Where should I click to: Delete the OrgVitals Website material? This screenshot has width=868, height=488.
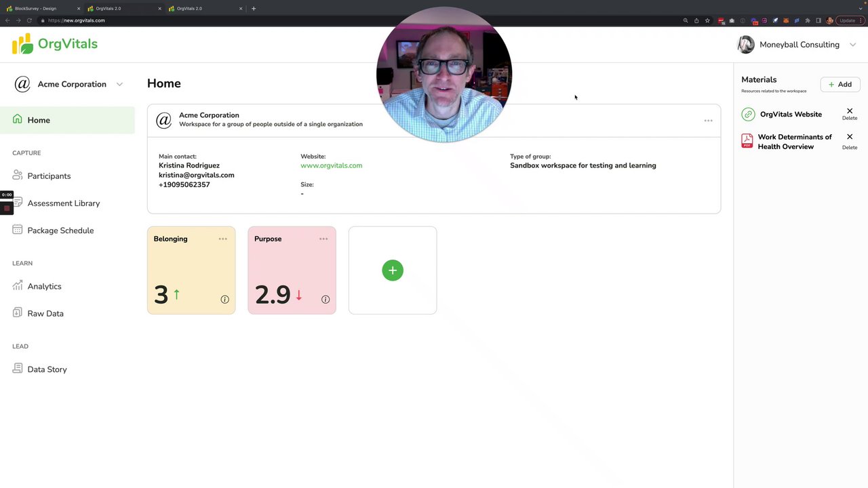point(850,114)
